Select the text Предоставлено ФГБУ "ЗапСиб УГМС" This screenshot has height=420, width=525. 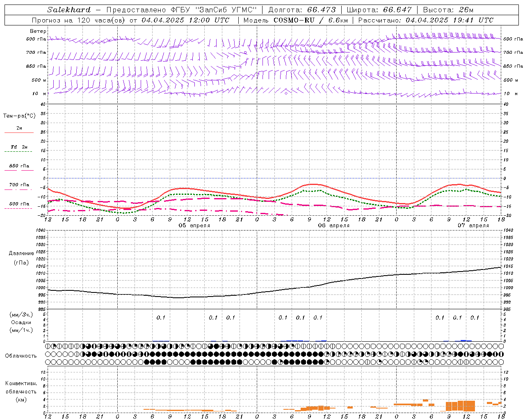pyautogui.click(x=181, y=9)
